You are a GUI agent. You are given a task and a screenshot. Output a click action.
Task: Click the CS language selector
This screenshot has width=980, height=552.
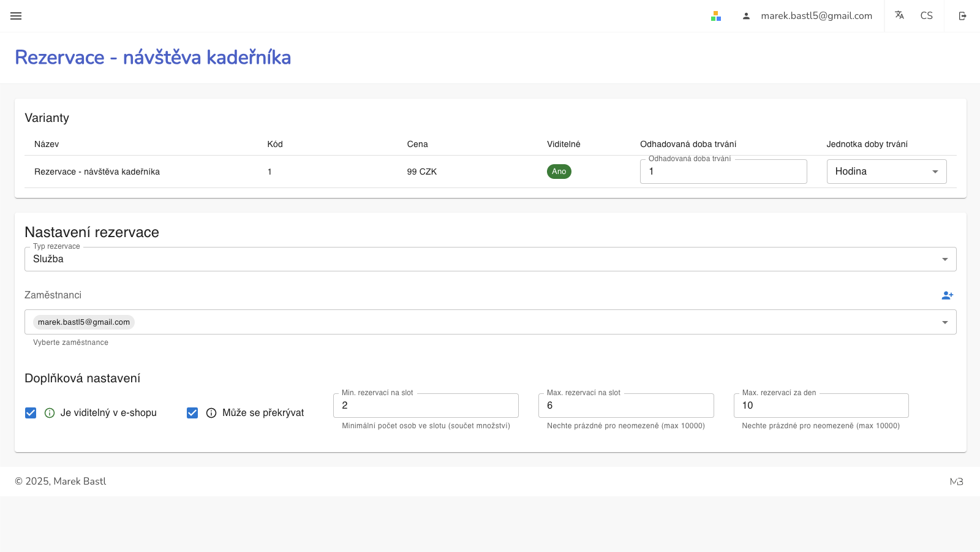[926, 16]
